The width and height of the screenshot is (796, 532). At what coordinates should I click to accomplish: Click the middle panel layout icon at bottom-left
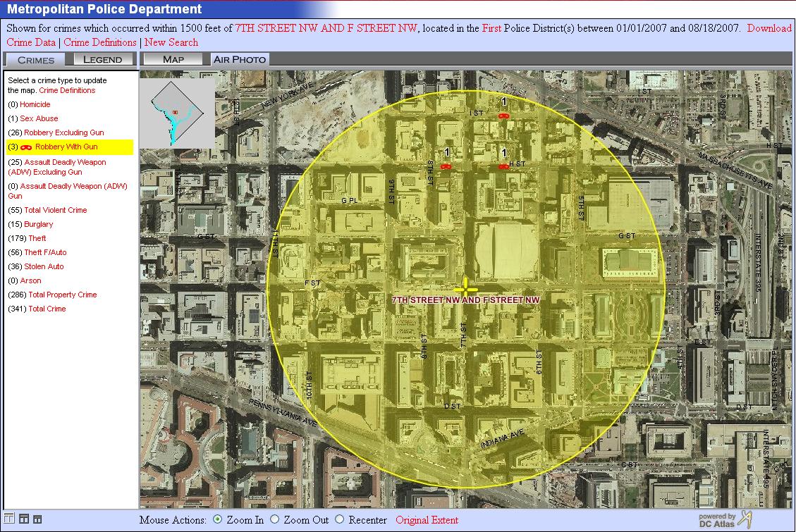(x=24, y=519)
